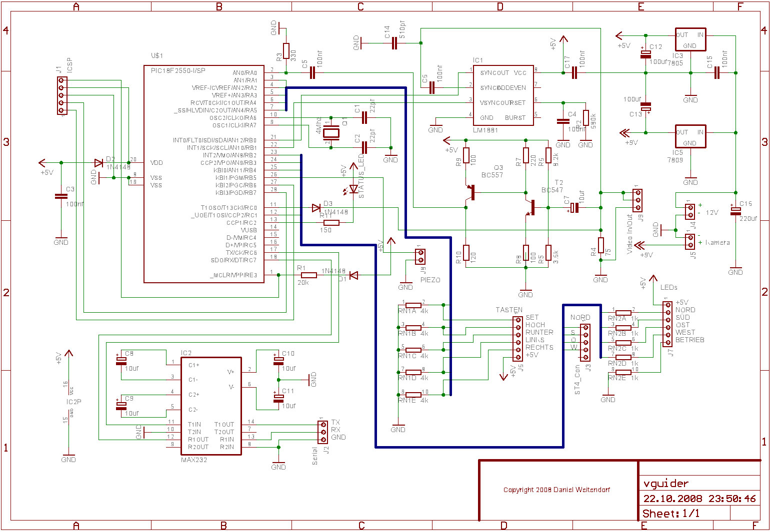The image size is (770, 532).
Task: Select the date 22.10.2008 23:50:46
Action: coord(699,499)
